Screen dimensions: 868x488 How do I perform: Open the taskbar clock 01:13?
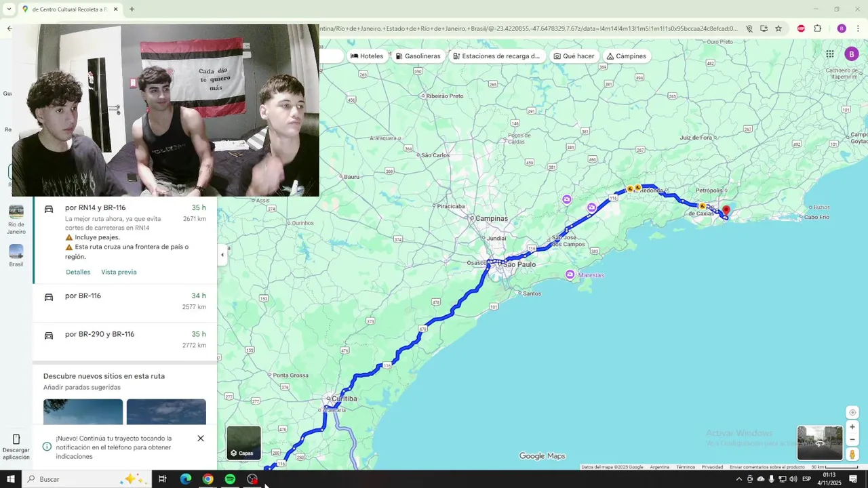[829, 479]
